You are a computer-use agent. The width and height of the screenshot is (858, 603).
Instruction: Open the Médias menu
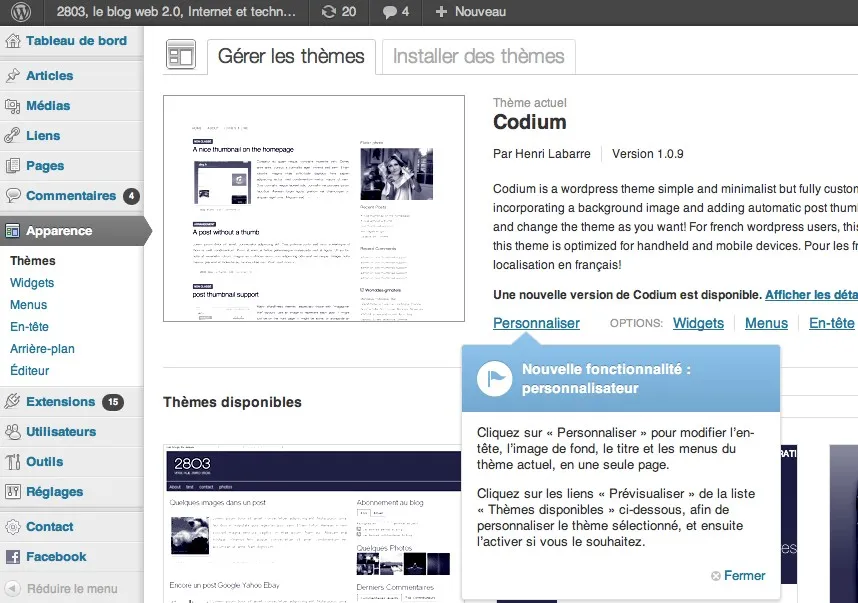48,106
